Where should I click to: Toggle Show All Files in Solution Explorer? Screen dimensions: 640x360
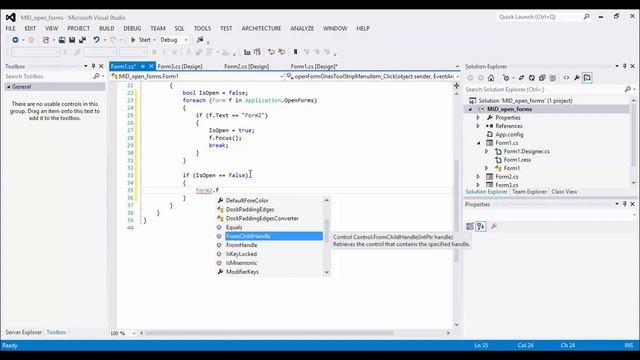point(553,78)
